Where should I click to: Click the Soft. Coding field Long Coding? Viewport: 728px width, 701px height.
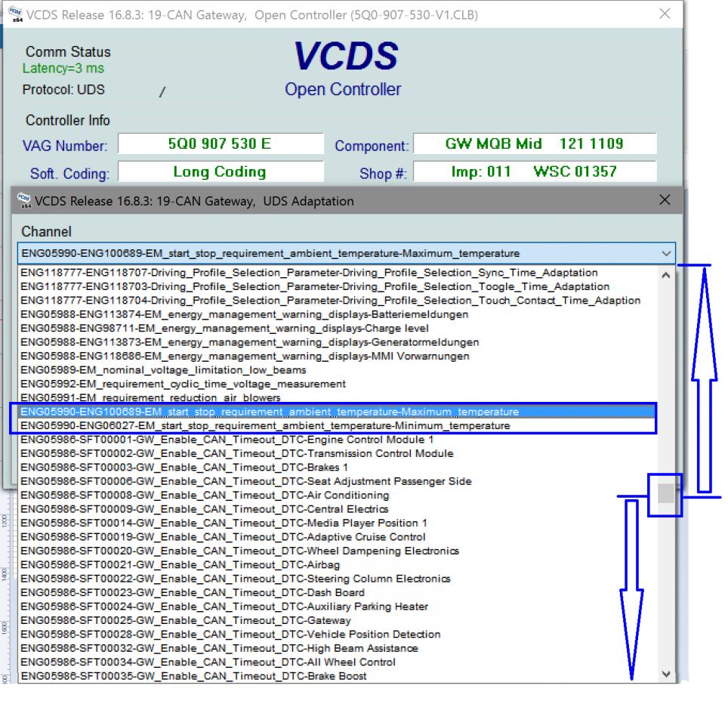point(220,171)
